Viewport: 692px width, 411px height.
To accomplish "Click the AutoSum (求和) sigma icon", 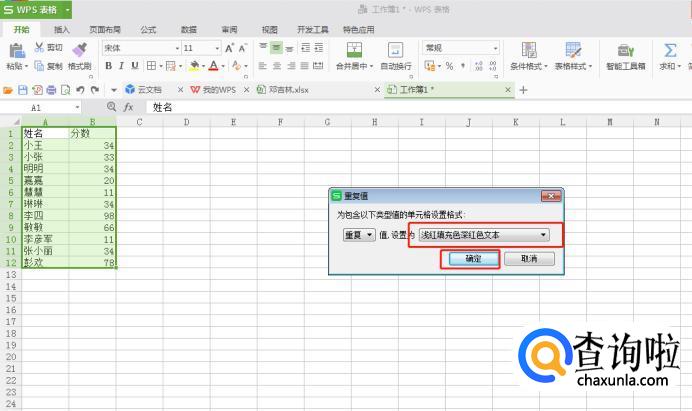I will [x=670, y=50].
